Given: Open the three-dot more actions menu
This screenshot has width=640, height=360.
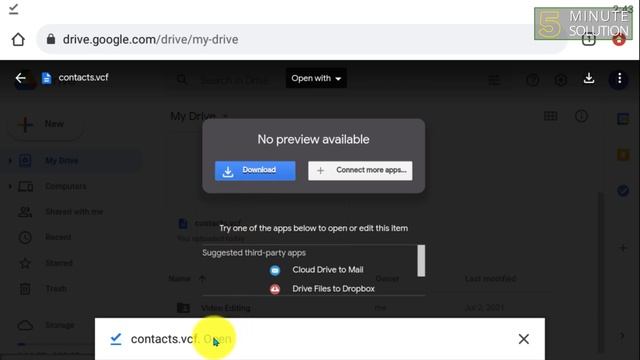Looking at the screenshot, I should pos(619,78).
